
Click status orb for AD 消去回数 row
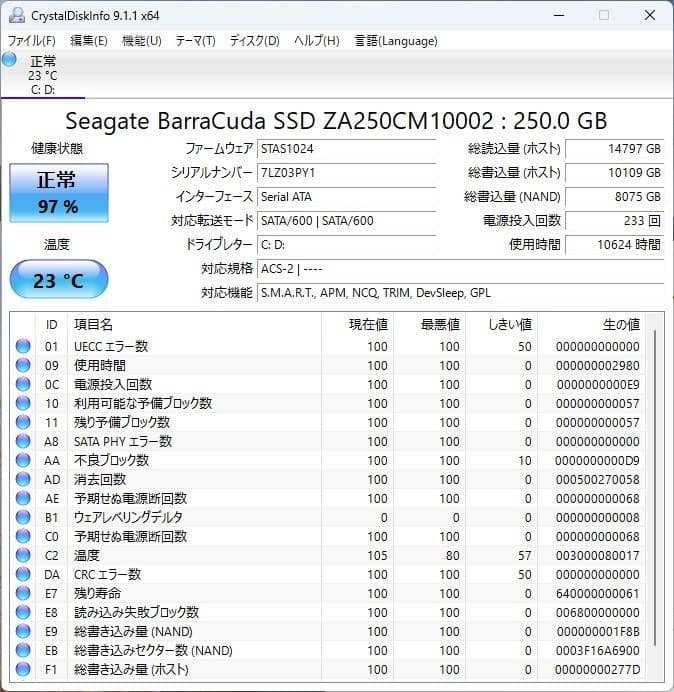(x=23, y=479)
